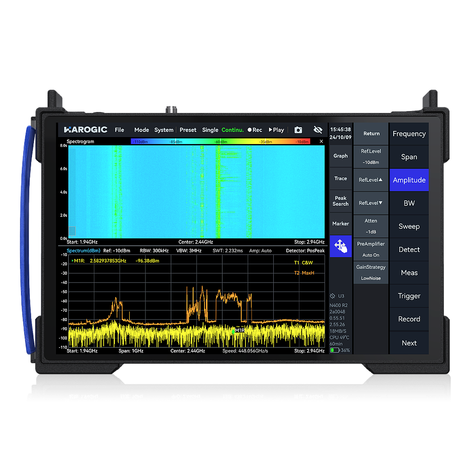Open the Mode menu
The image size is (476, 476).
[x=141, y=130]
